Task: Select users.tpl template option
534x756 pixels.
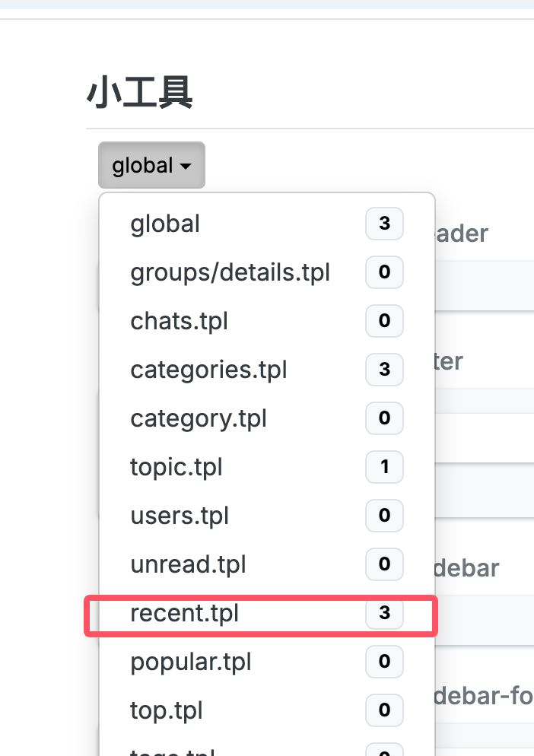Action: pos(180,516)
